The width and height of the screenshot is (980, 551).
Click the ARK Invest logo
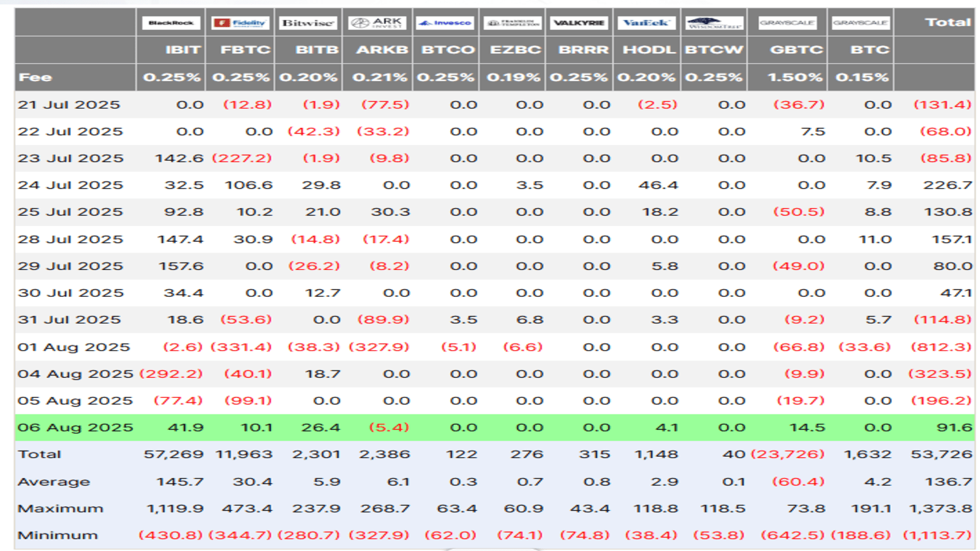[377, 23]
